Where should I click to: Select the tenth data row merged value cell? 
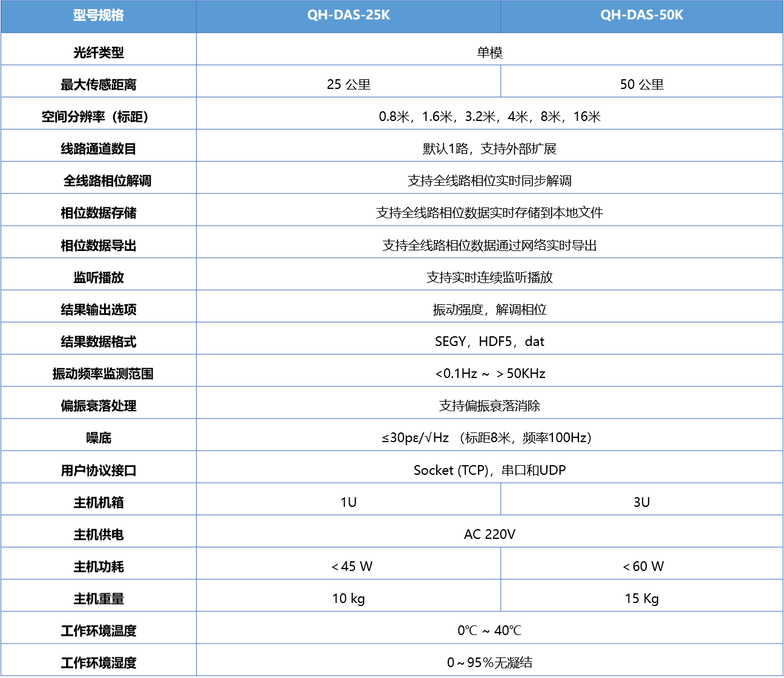489,338
